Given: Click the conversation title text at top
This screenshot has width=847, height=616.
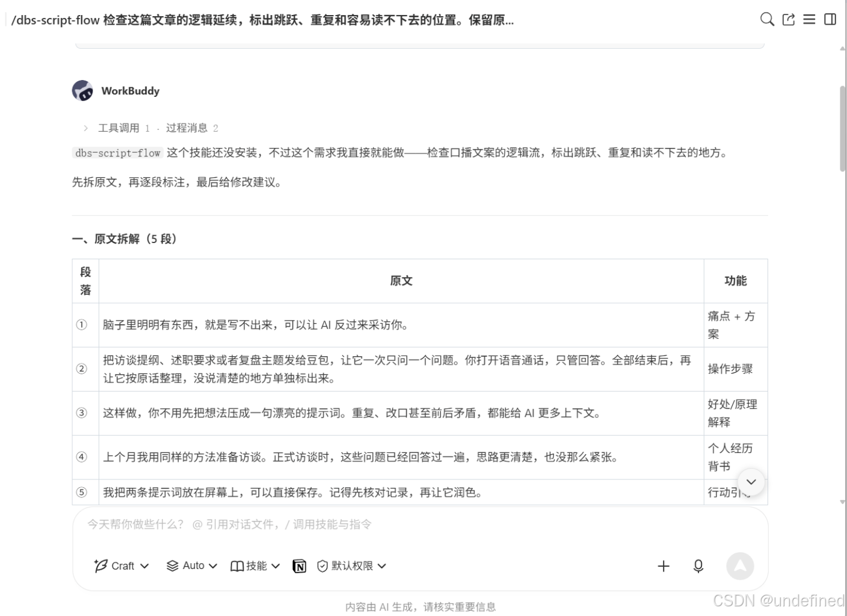Looking at the screenshot, I should click(262, 20).
